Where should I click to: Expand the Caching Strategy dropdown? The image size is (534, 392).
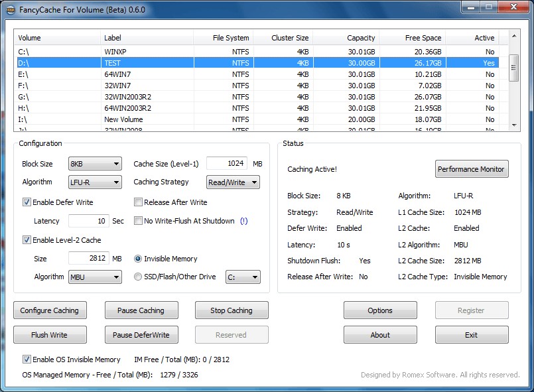pos(232,182)
